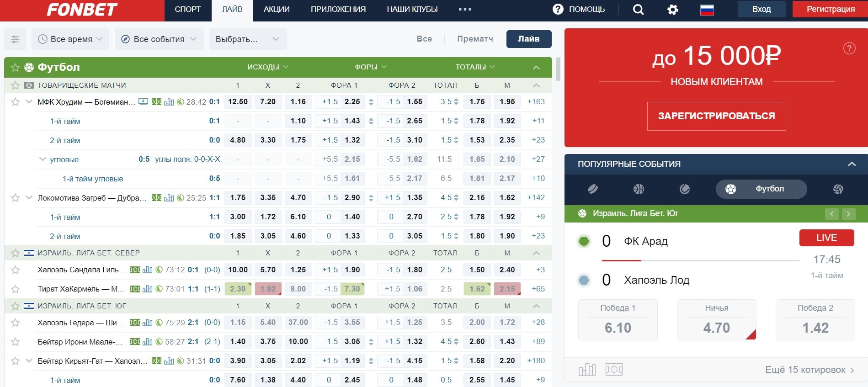The width and height of the screenshot is (868, 387).
Task: Open the ПРИЛОЖЕНИЯ menu item
Action: (338, 9)
